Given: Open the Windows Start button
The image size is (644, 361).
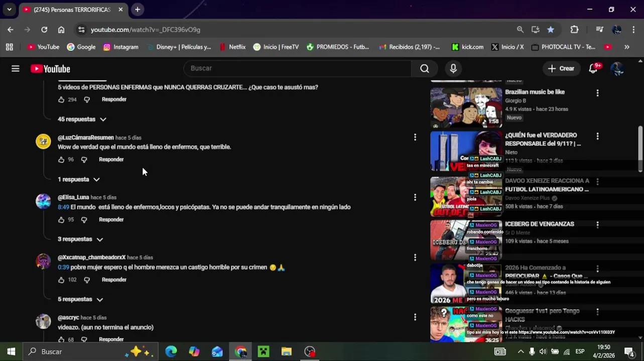Looking at the screenshot, I should [11, 351].
